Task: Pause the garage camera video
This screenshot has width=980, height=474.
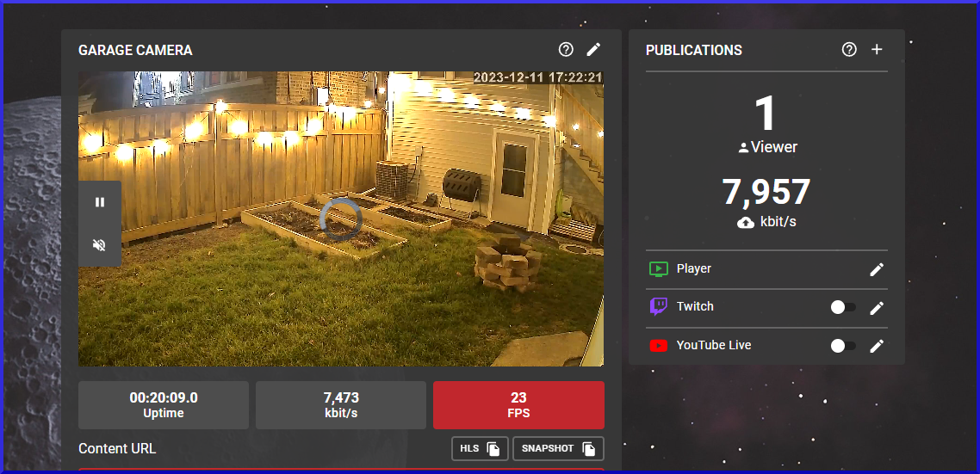Action: [100, 202]
